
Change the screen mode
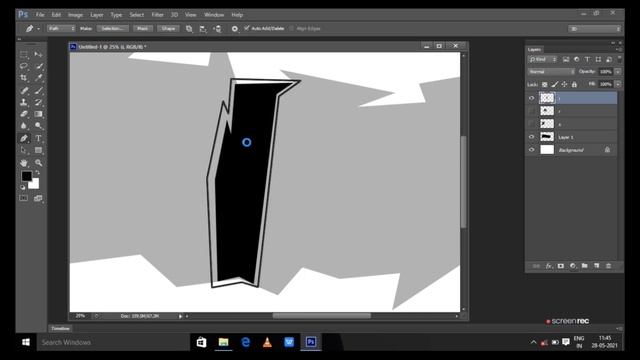click(x=38, y=198)
